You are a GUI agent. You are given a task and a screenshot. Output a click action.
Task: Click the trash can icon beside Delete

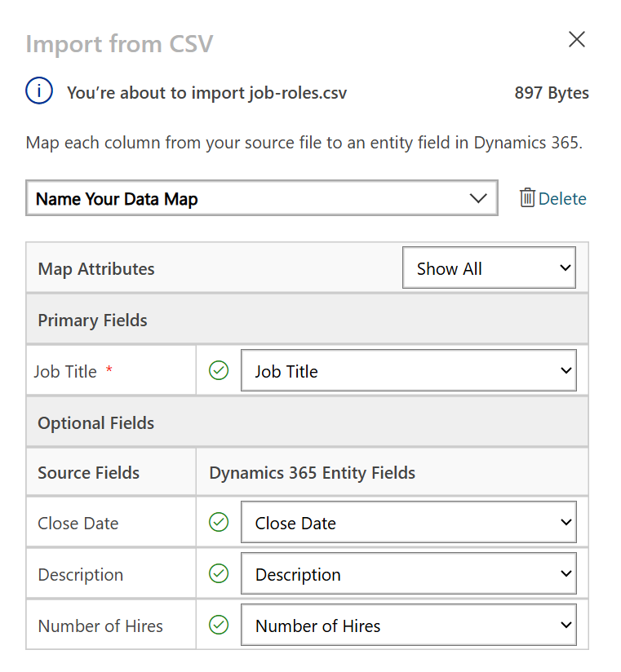coord(527,198)
